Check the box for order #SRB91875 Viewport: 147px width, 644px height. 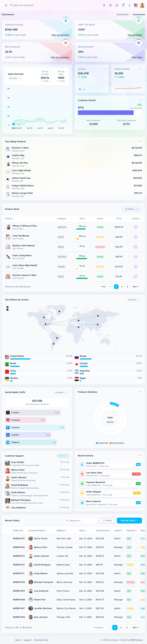tap(7, 539)
